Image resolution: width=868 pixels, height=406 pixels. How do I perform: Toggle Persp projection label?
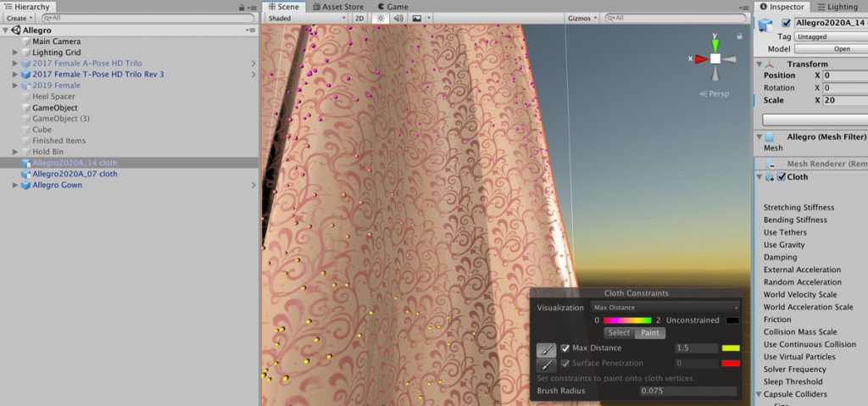click(x=714, y=93)
